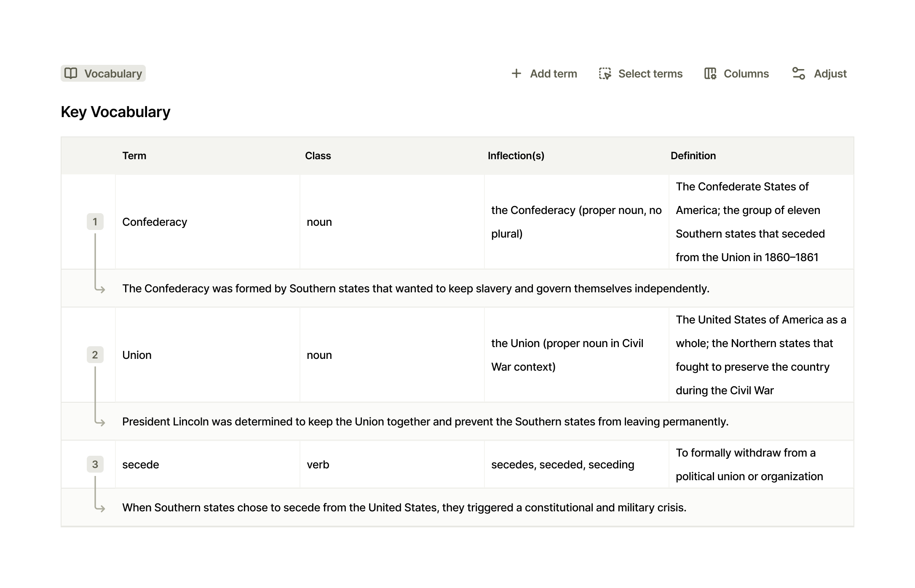Click the President Lincoln example sentence
The image size is (915, 588).
(x=425, y=422)
